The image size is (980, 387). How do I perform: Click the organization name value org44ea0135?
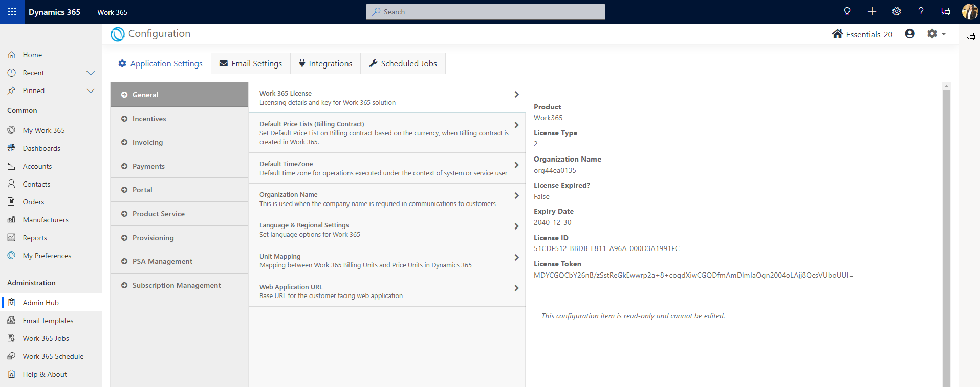(555, 170)
